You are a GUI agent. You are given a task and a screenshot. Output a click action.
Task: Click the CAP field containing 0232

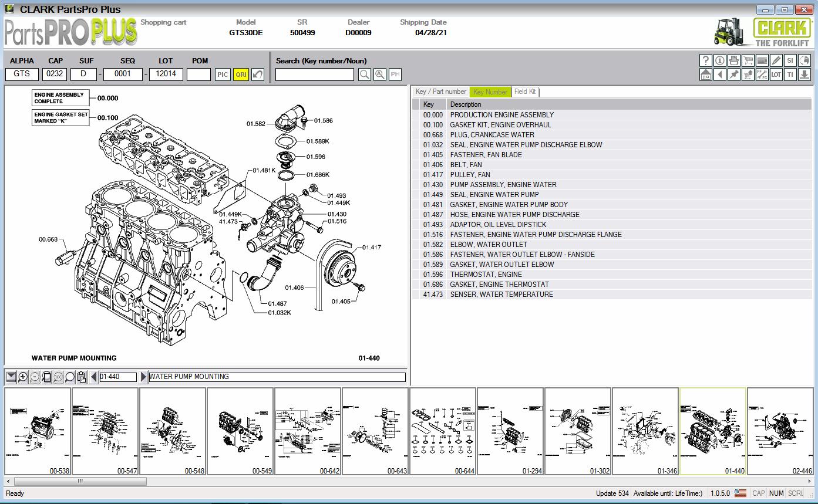coord(55,74)
